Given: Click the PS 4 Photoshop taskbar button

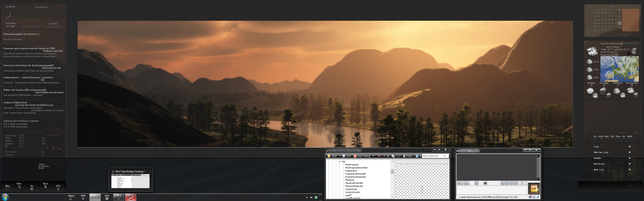Looking at the screenshot, I should [x=119, y=197].
